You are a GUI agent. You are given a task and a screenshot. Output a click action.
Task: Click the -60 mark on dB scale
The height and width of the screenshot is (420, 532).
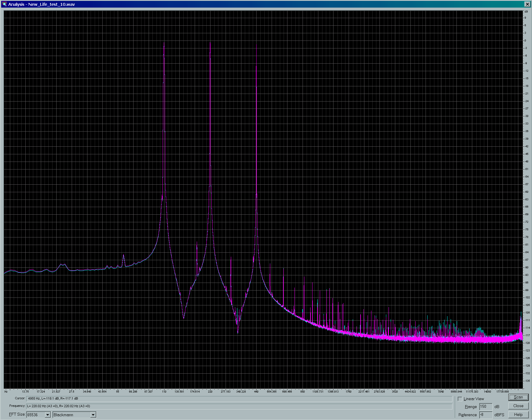point(526,192)
